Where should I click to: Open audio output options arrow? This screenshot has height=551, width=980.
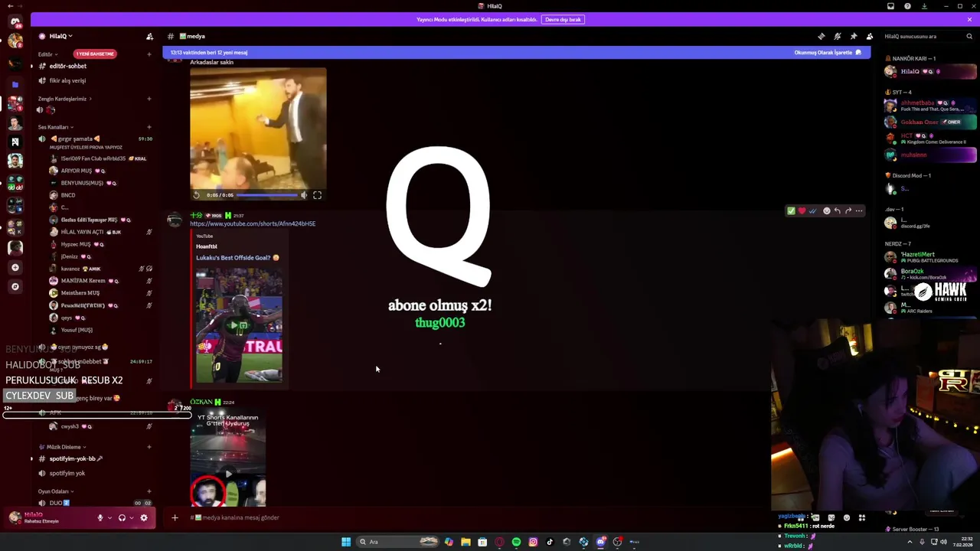click(x=131, y=518)
